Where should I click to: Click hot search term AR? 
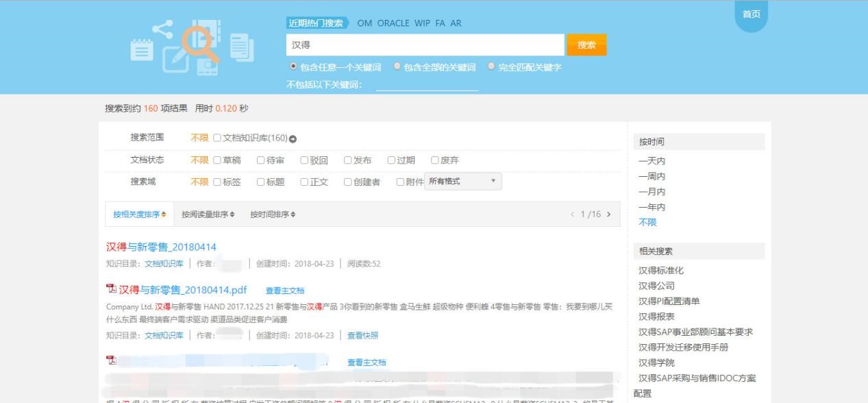click(456, 23)
